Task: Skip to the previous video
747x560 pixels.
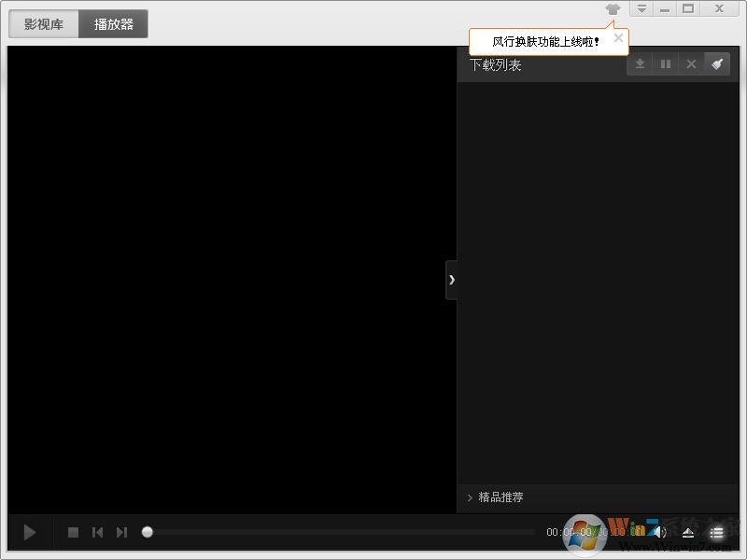Action: pyautogui.click(x=97, y=532)
